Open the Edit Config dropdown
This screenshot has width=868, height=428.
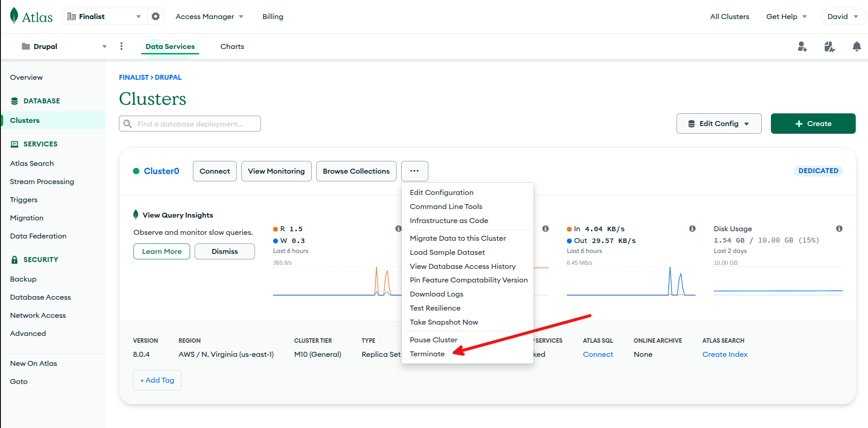point(719,123)
